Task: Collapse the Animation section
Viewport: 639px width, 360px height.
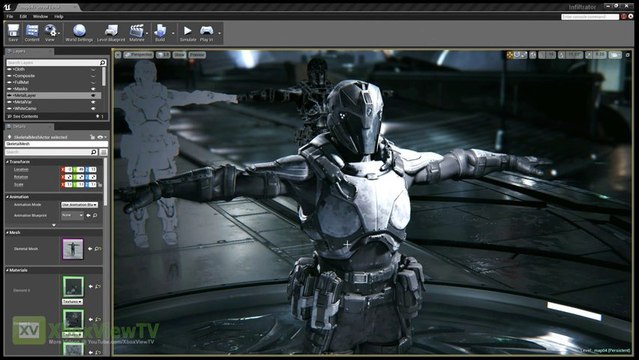Action: pyautogui.click(x=7, y=197)
